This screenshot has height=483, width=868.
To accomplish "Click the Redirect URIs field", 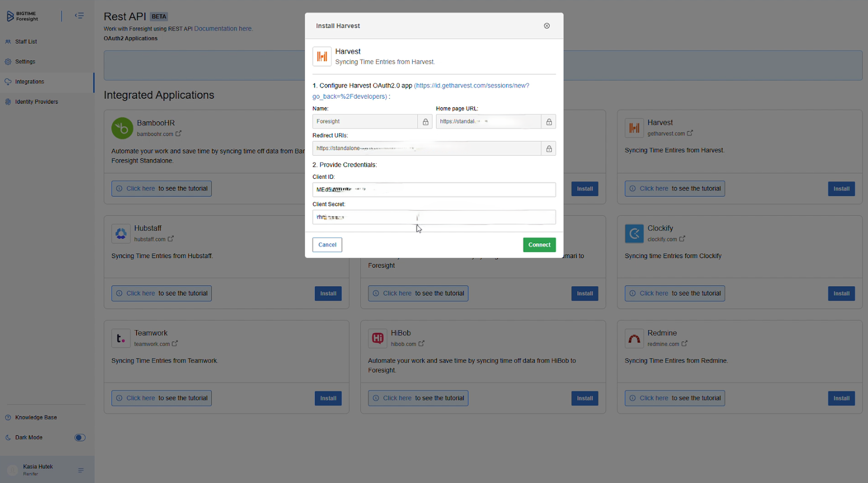I will [427, 149].
